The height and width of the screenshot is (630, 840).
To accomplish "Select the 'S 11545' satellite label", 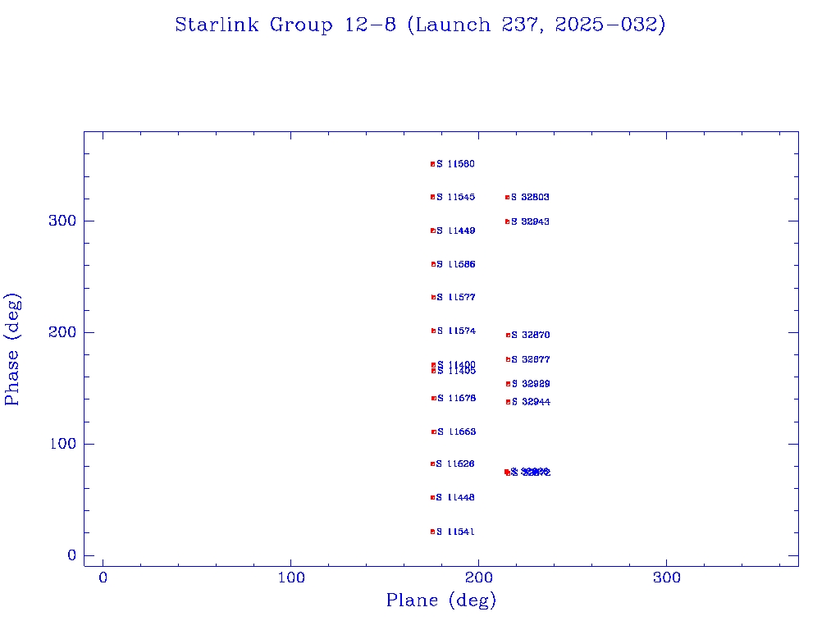I will point(455,197).
